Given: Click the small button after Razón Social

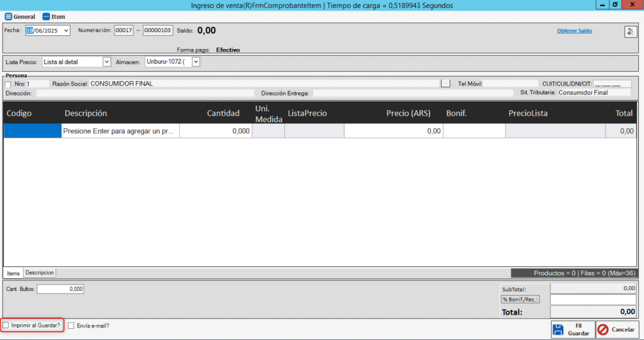Looking at the screenshot, I should coord(445,83).
